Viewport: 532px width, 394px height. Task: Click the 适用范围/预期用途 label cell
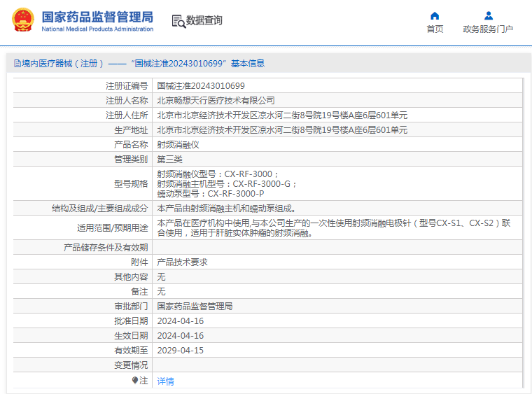[83, 228]
